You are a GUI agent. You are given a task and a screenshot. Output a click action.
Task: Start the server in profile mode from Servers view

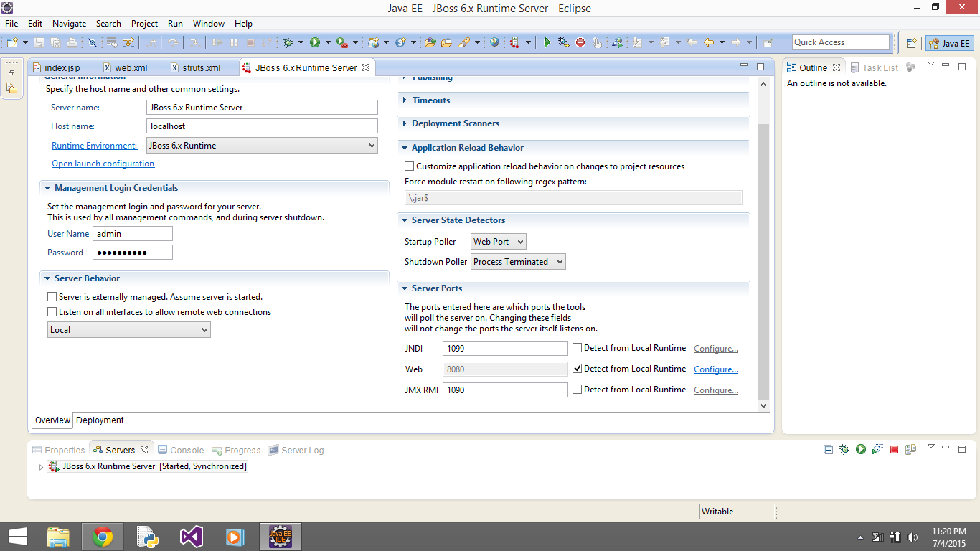tap(877, 450)
